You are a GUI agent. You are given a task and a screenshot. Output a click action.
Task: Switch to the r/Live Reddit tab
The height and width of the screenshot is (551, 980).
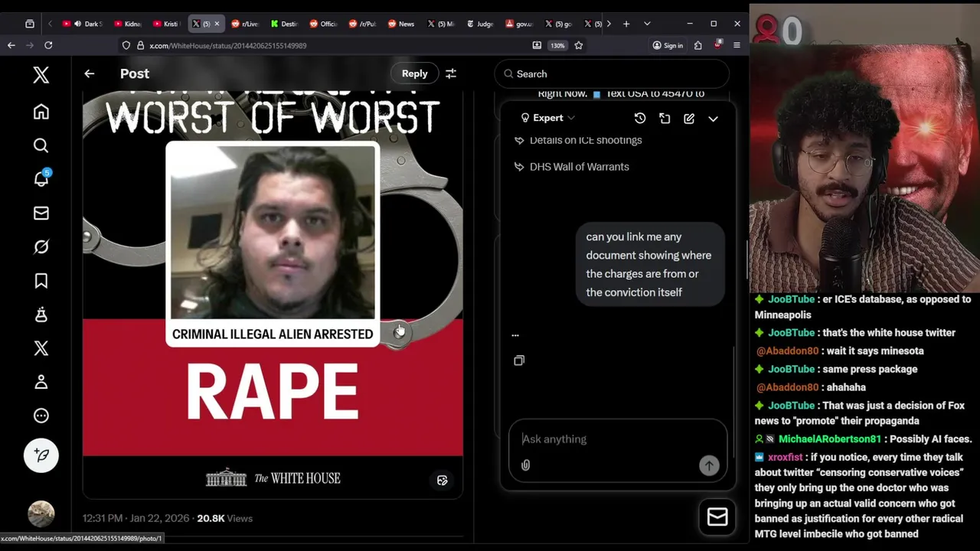point(245,24)
